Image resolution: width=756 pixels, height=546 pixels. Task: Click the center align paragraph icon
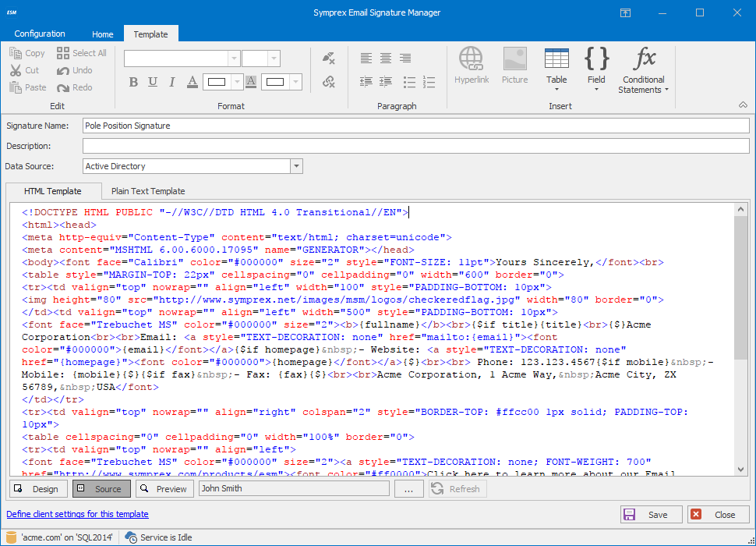[x=386, y=58]
